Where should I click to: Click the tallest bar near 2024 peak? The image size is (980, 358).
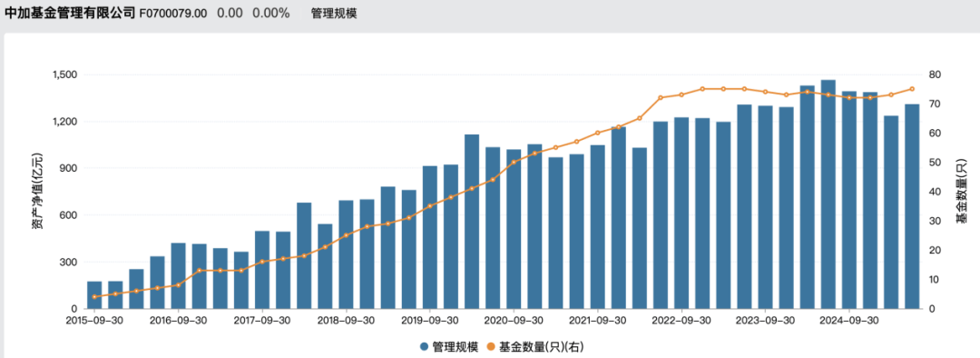tap(828, 194)
